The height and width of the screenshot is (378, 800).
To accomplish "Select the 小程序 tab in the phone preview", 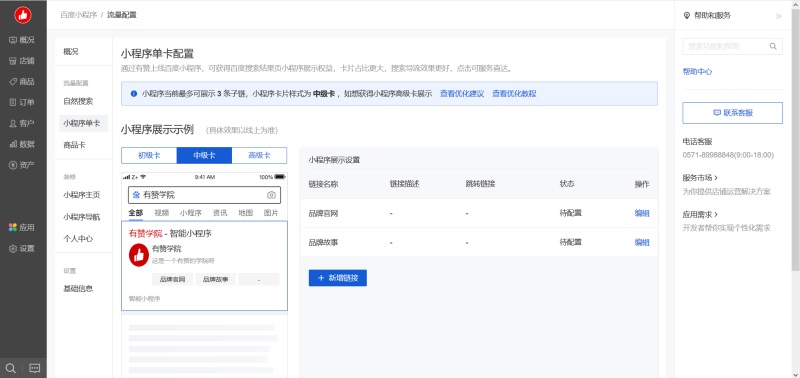I will (x=191, y=213).
